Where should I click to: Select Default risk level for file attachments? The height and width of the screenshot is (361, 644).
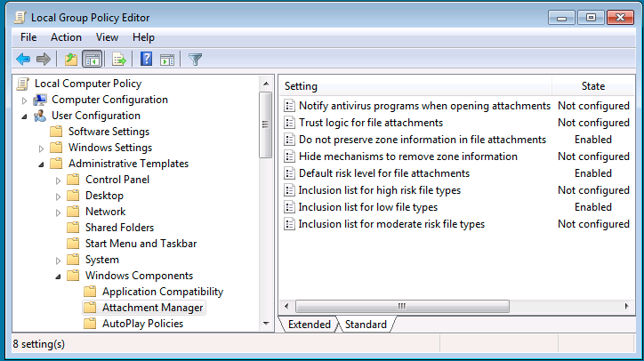(384, 173)
